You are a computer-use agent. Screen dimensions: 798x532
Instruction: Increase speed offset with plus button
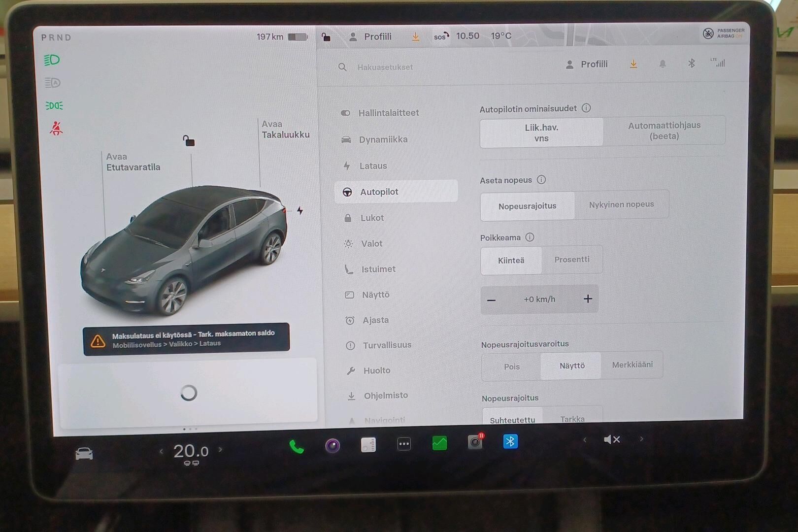(588, 299)
